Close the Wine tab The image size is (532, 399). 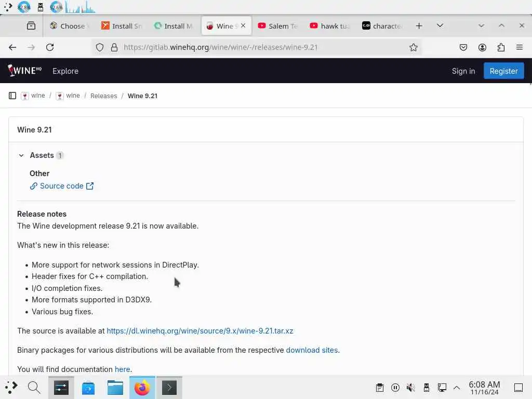[243, 25]
